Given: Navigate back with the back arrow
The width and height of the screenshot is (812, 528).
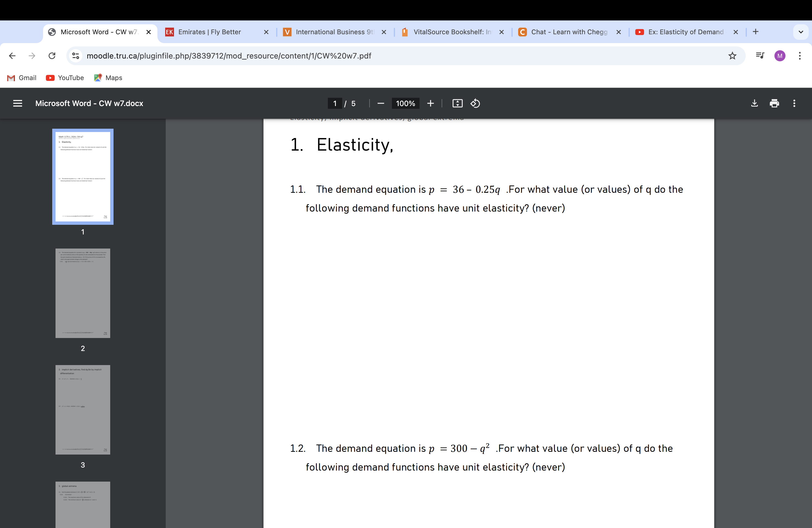Looking at the screenshot, I should tap(12, 56).
